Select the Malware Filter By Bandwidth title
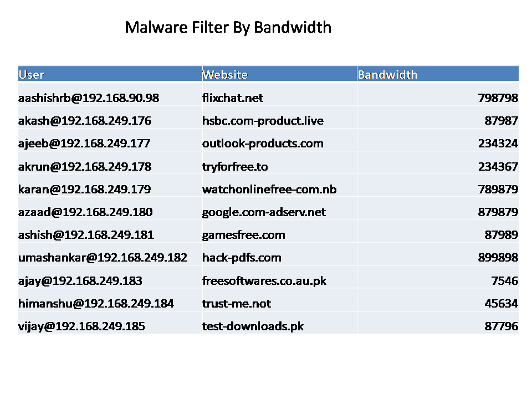532x399 pixels. pos(228,28)
